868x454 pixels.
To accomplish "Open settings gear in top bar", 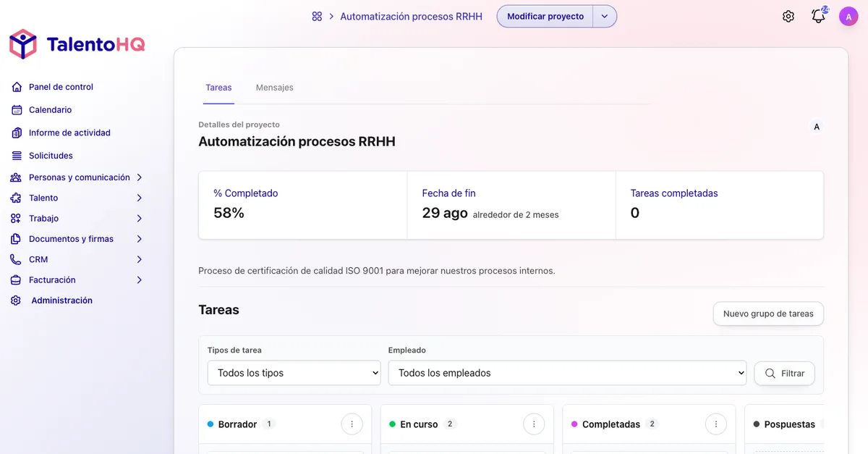I will [x=788, y=16].
